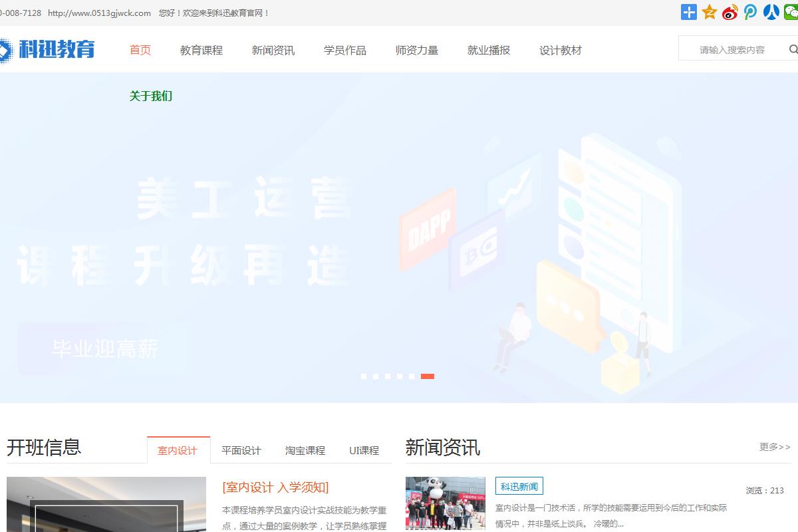
Task: Open the news group photo thumbnail
Action: coord(446,503)
